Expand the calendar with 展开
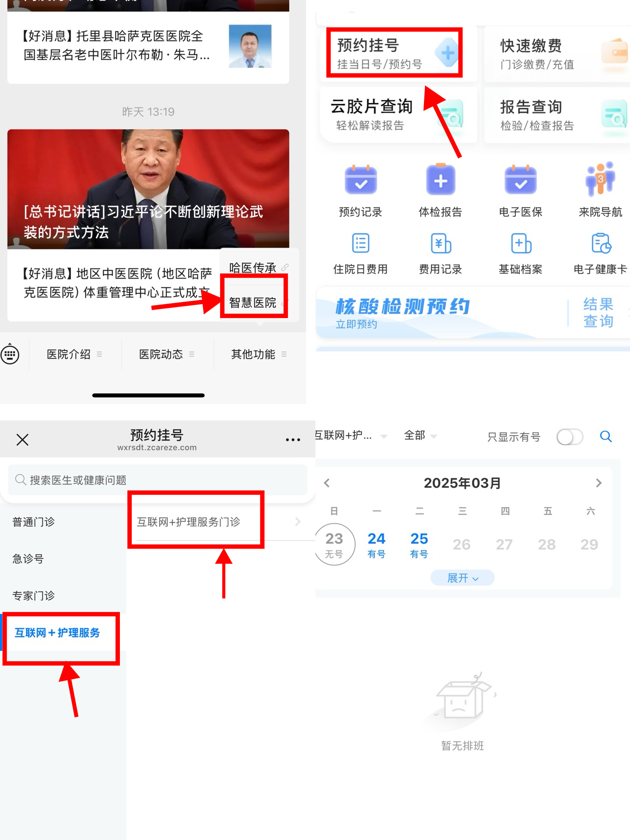The image size is (630, 840). coord(462,578)
